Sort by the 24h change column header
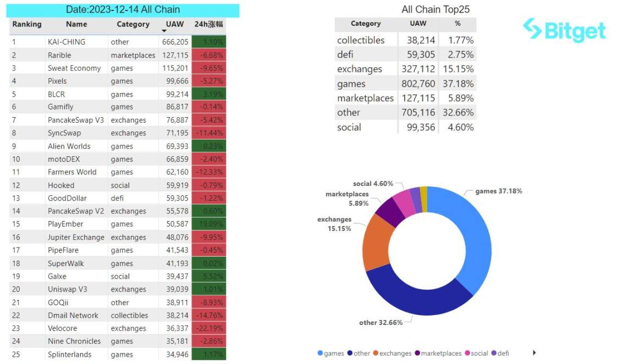Image resolution: width=627 pixels, height=364 pixels. [208, 24]
